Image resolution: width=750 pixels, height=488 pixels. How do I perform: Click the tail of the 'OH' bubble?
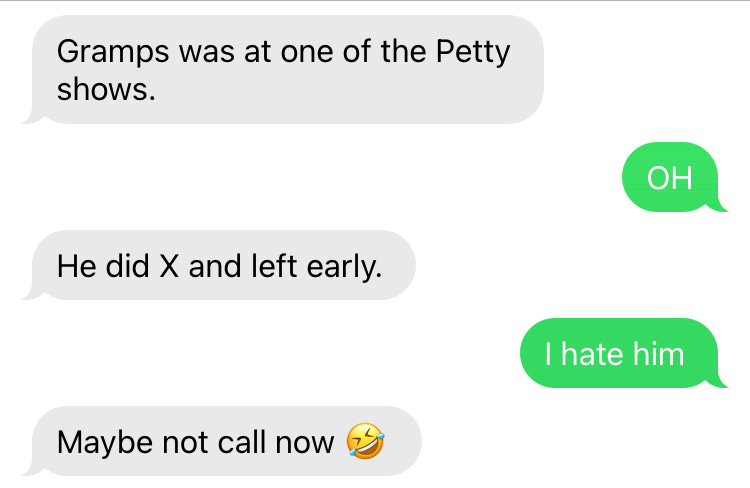click(x=717, y=206)
